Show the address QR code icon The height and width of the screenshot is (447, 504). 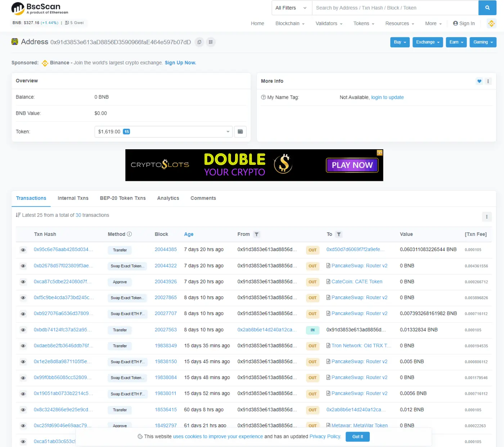click(211, 42)
